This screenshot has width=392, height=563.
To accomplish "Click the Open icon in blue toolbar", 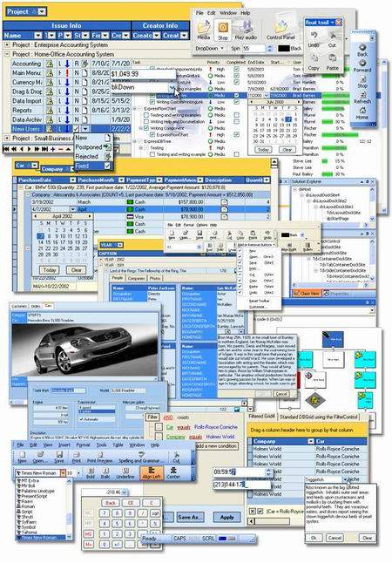I will pos(40,455).
